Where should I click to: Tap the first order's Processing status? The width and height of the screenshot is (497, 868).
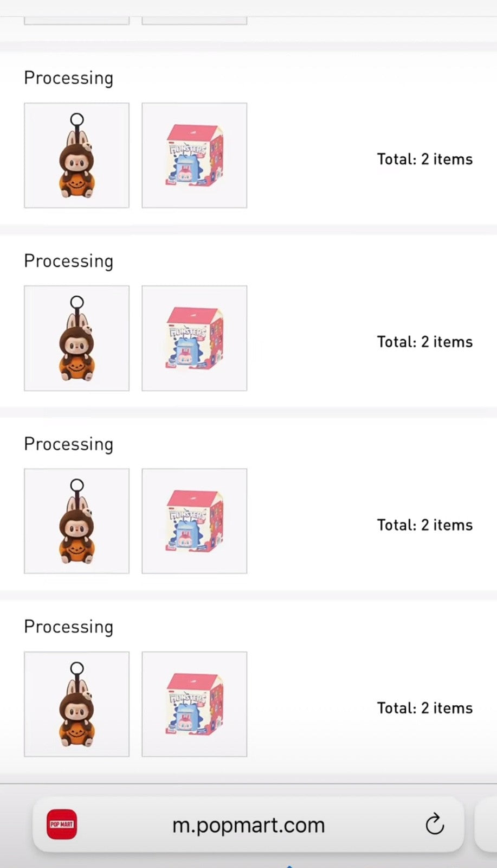click(x=69, y=78)
